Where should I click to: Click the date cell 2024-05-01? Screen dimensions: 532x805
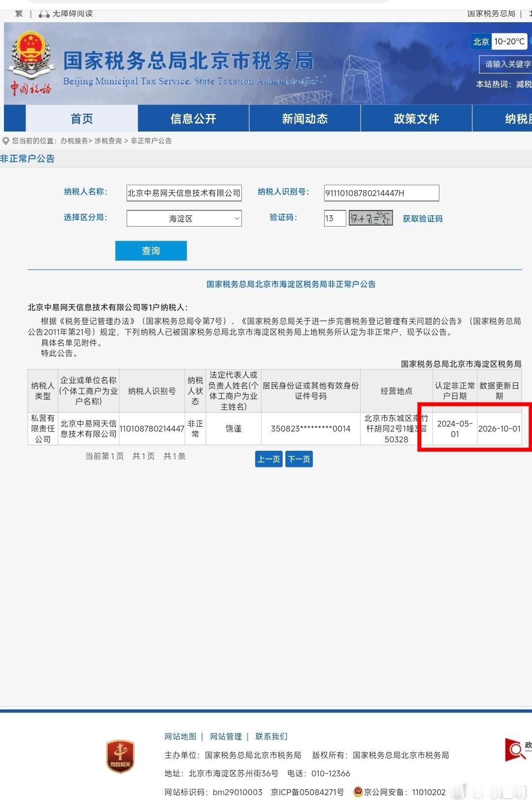455,429
